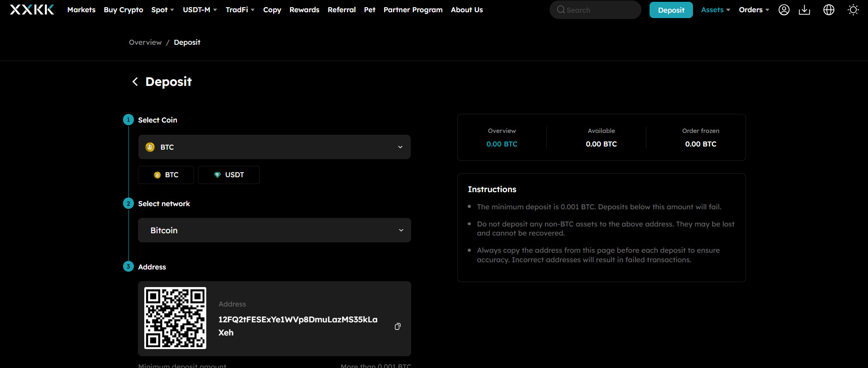Open the user account profile icon
This screenshot has width=868, height=368.
click(784, 10)
